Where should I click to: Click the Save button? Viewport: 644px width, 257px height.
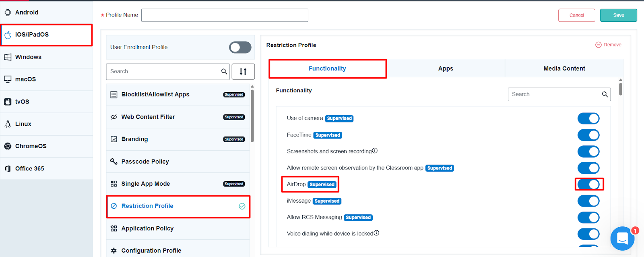pyautogui.click(x=618, y=15)
